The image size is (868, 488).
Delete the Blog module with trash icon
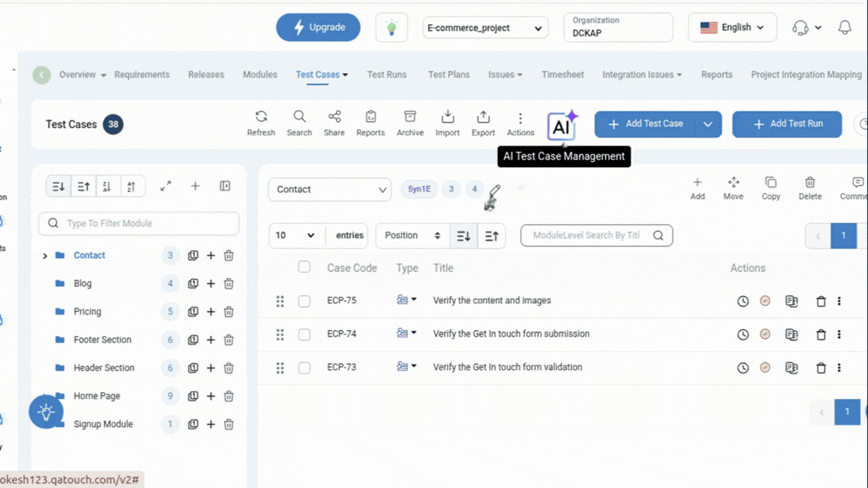pyautogui.click(x=229, y=284)
